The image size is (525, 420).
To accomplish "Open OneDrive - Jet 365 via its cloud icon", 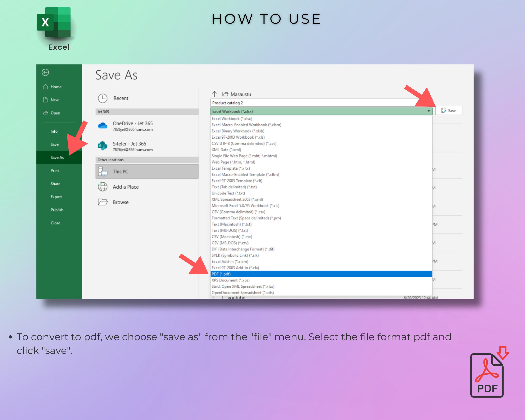I will coord(103,126).
